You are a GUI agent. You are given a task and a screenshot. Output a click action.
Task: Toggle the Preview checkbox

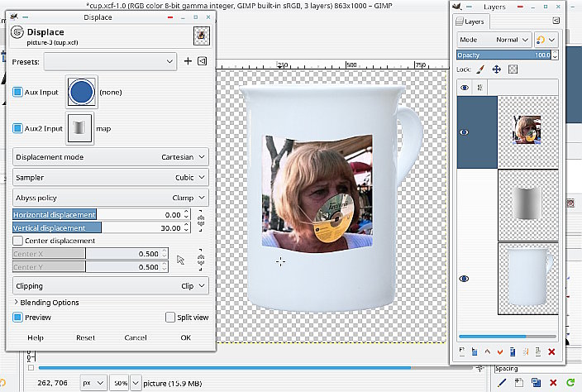[x=18, y=317]
